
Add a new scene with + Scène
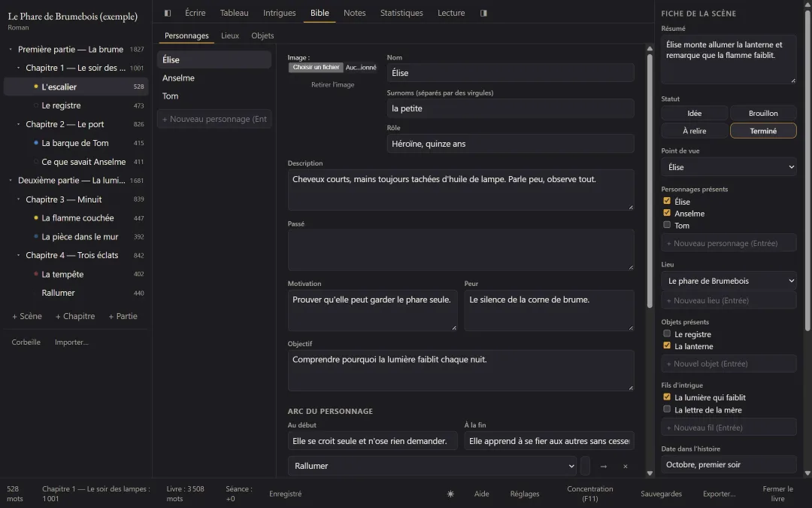(x=27, y=316)
